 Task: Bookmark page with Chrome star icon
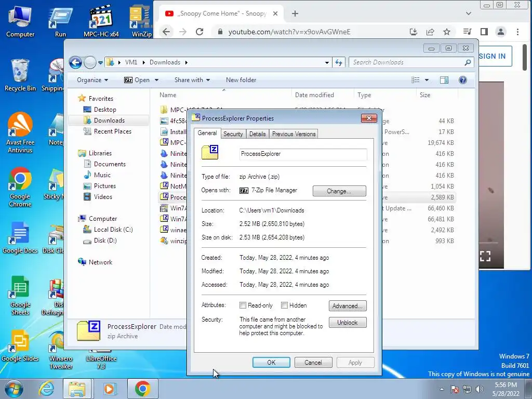[446, 32]
